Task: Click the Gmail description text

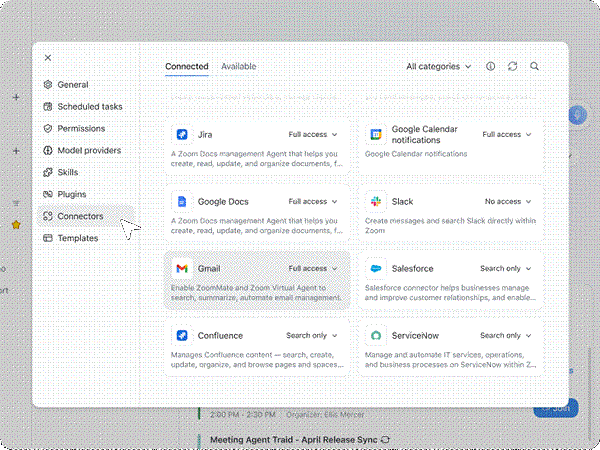Action: [256, 293]
